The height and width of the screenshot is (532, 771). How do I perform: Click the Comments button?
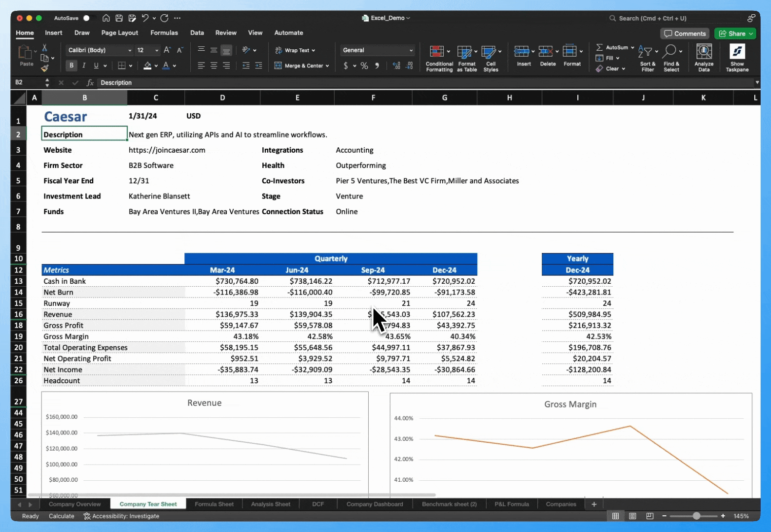point(685,33)
